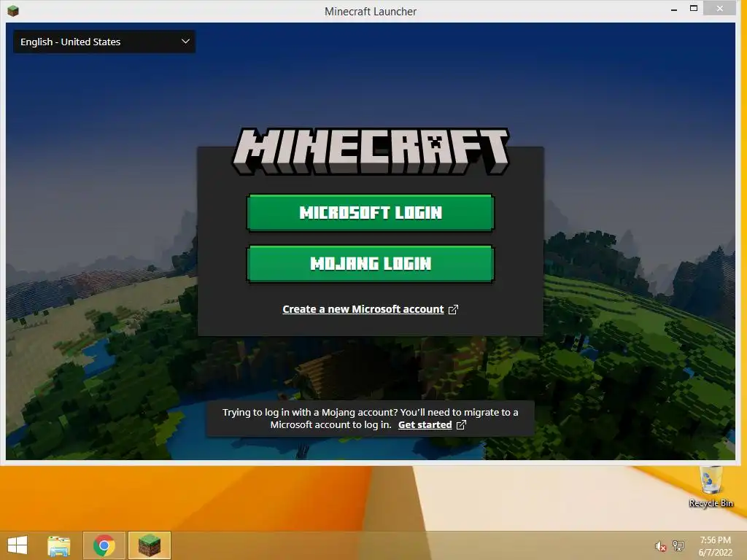Open File Explorer from the taskbar

59,545
